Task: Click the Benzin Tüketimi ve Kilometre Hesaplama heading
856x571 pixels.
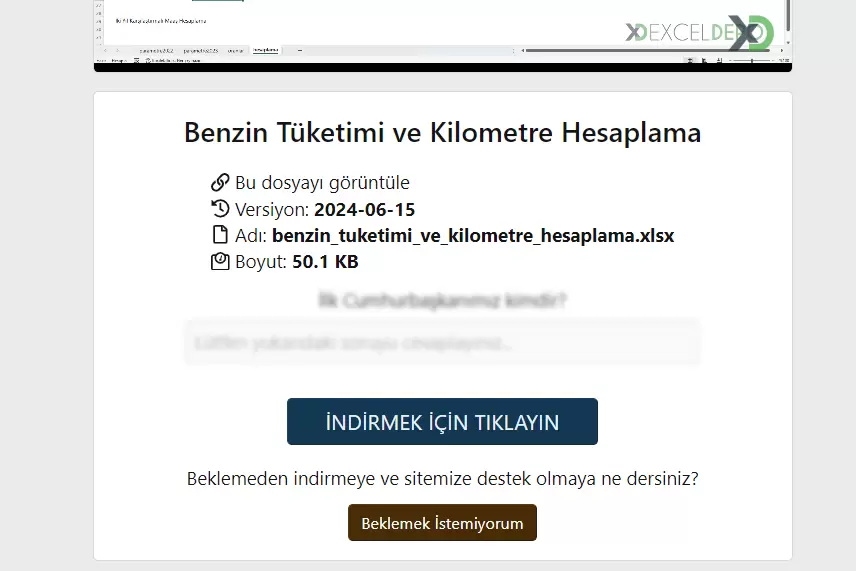Action: (x=443, y=133)
